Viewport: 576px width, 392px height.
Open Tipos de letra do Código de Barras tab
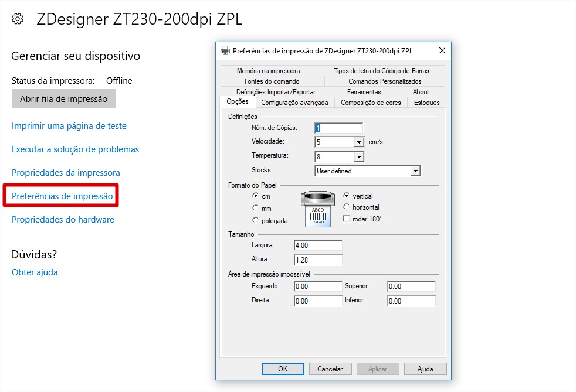coord(381,70)
